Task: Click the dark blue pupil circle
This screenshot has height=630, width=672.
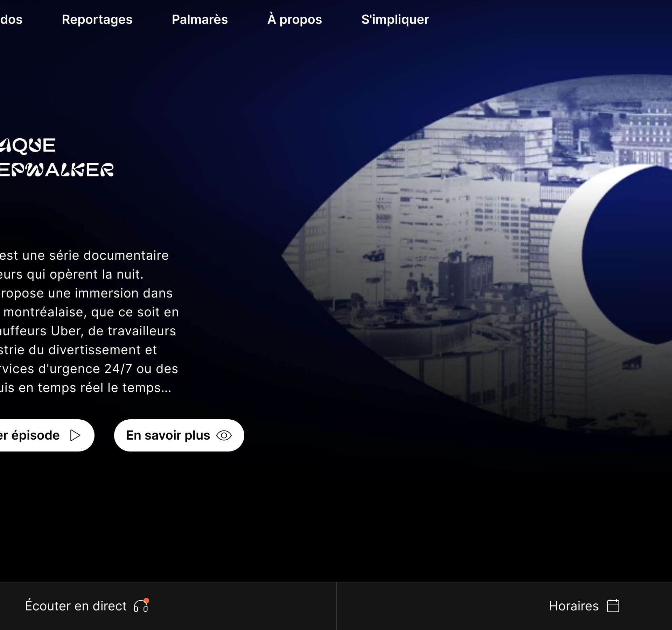Action: (x=630, y=255)
